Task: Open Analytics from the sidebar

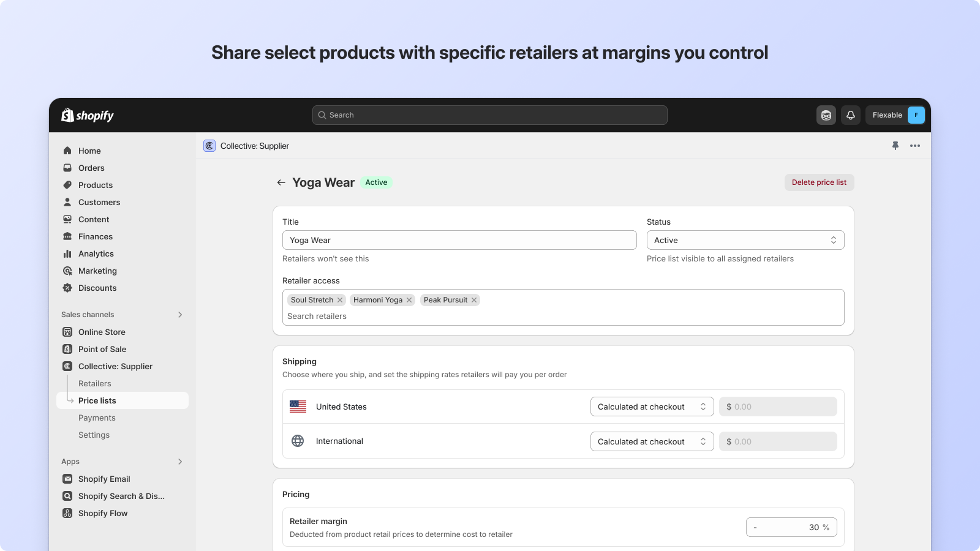Action: (x=96, y=253)
